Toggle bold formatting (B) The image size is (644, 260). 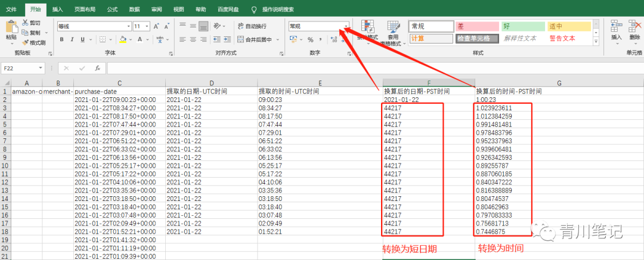(x=62, y=39)
